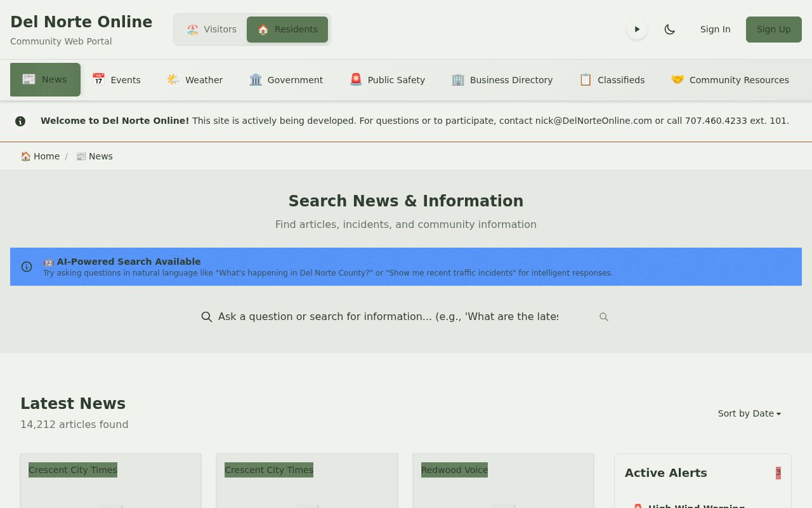Go to the Events tab
The width and height of the screenshot is (812, 508).
pyautogui.click(x=116, y=79)
